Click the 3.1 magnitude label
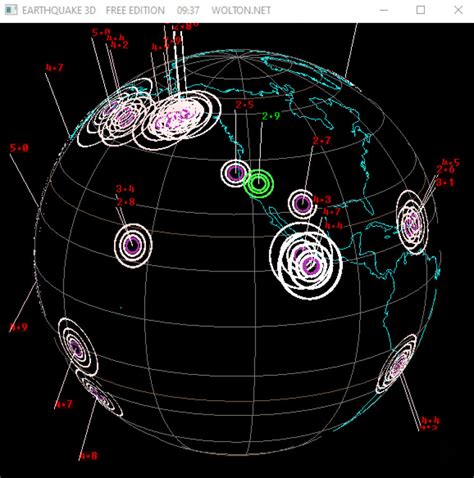The height and width of the screenshot is (478, 474). (445, 182)
